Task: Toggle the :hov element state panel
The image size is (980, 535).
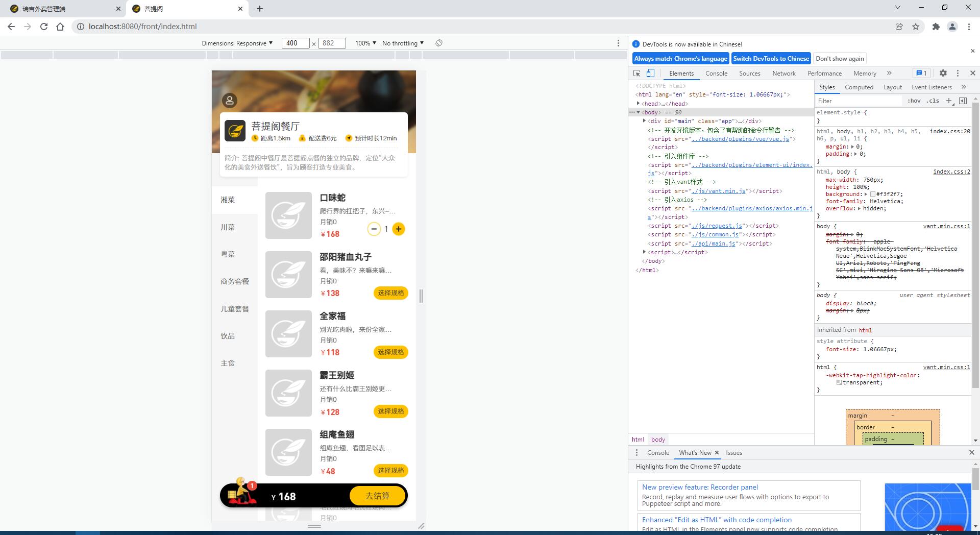Action: (x=914, y=101)
